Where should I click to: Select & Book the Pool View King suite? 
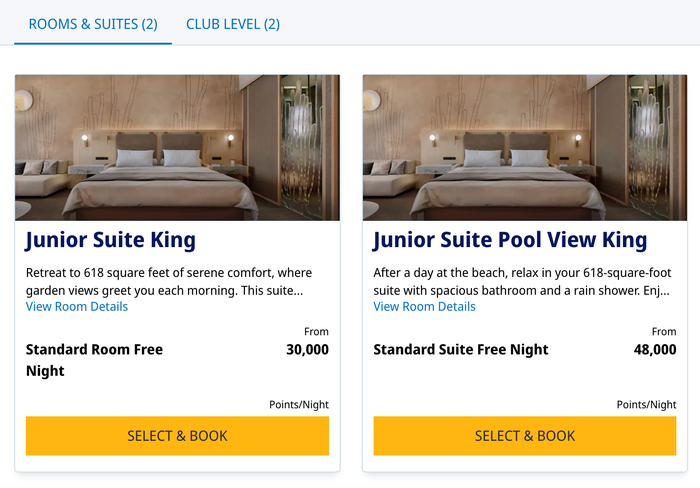[525, 436]
